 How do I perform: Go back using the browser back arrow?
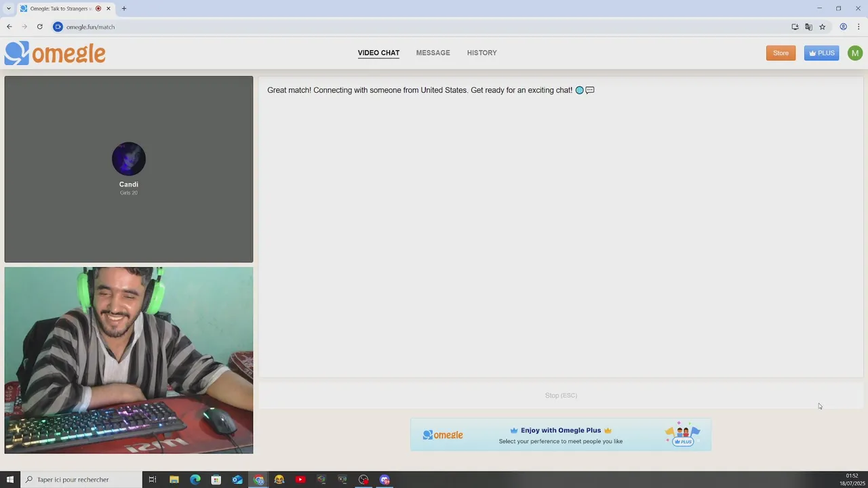[x=9, y=26]
